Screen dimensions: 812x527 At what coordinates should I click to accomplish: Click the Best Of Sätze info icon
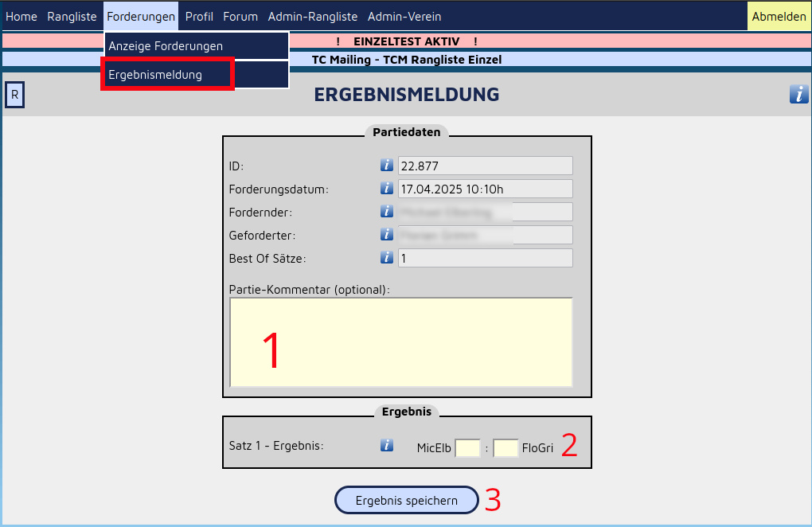click(x=387, y=258)
